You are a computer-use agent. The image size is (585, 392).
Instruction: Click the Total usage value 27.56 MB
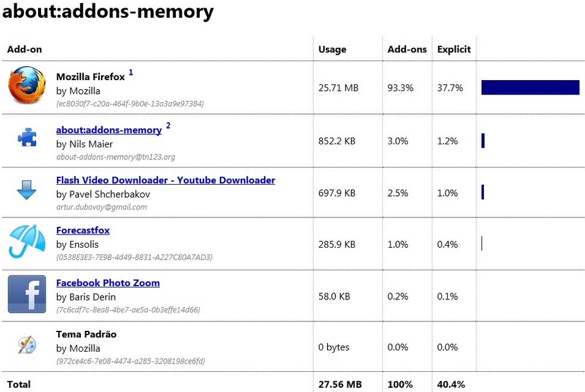point(341,384)
